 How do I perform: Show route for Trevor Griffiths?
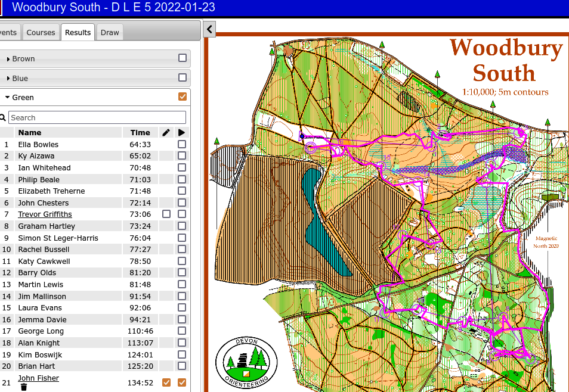(166, 214)
